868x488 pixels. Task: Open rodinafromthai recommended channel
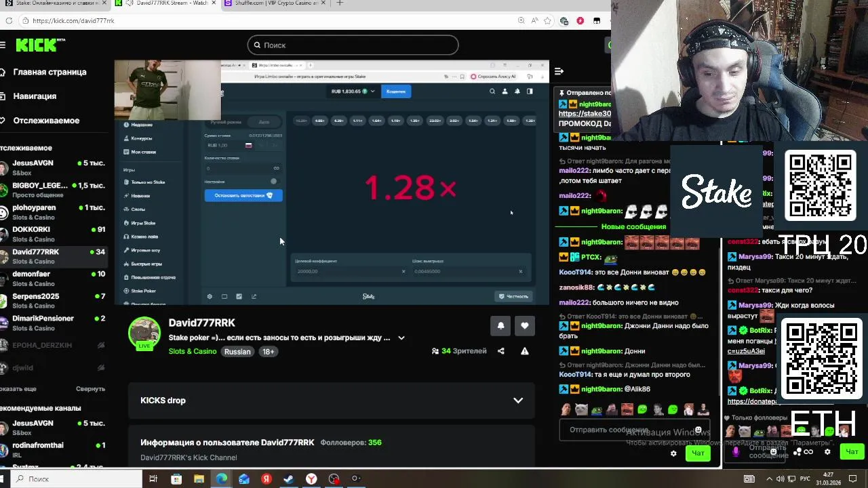54,450
